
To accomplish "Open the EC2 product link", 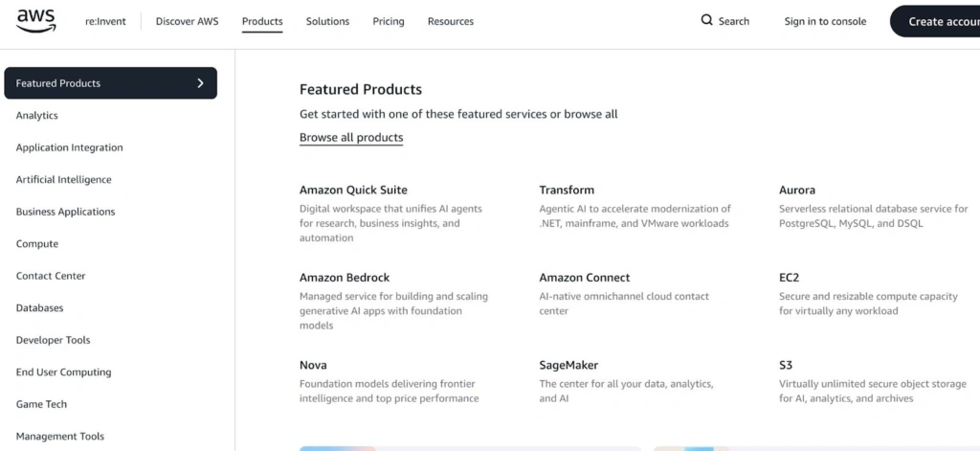I will (x=789, y=278).
